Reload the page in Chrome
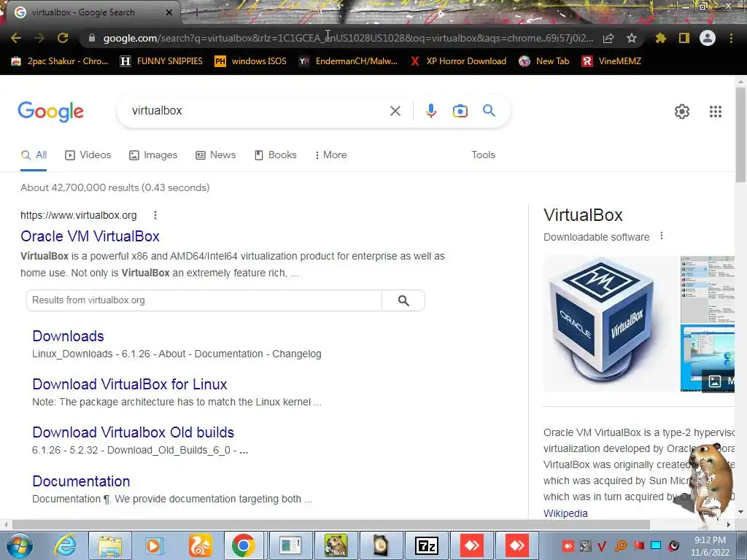 (x=63, y=38)
